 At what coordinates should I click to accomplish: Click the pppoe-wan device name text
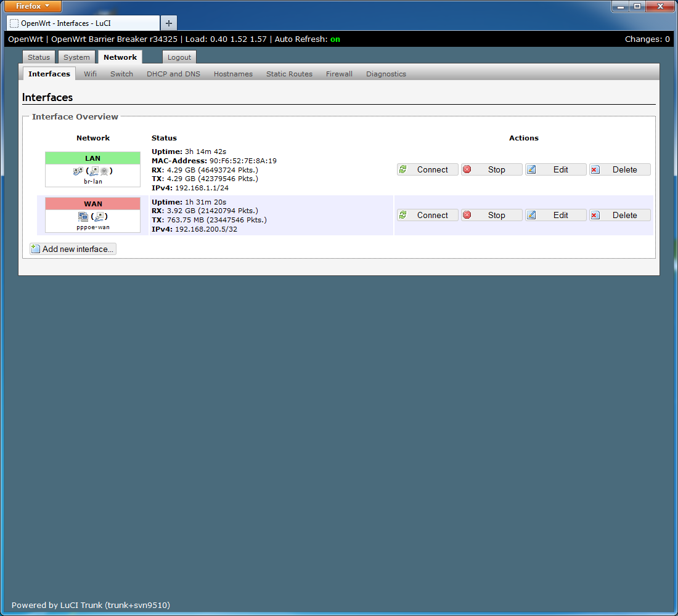(x=93, y=227)
